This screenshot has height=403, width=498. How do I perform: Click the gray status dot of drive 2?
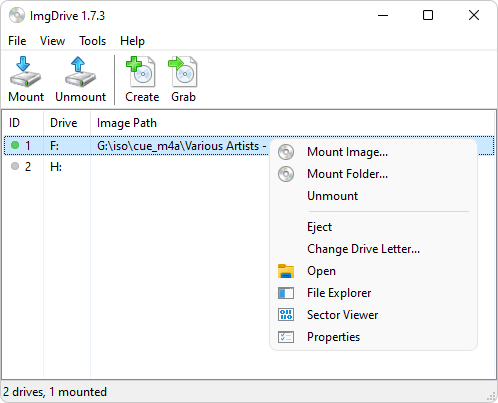tap(15, 166)
